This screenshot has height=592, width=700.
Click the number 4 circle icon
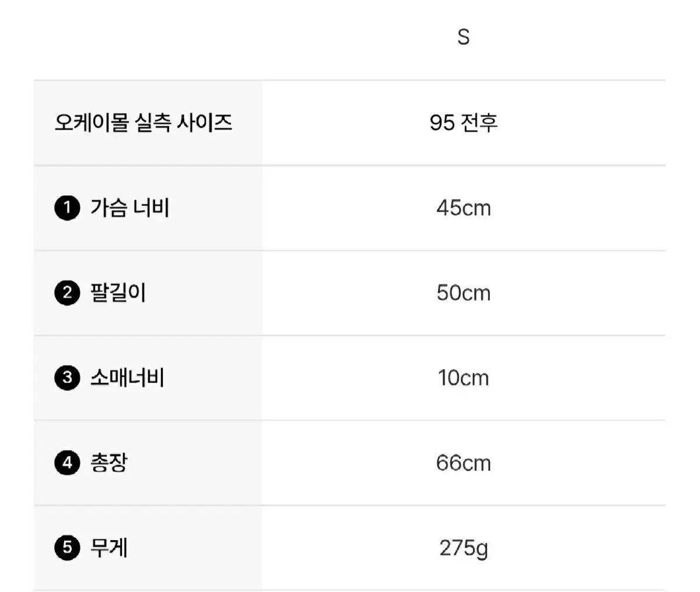67,463
